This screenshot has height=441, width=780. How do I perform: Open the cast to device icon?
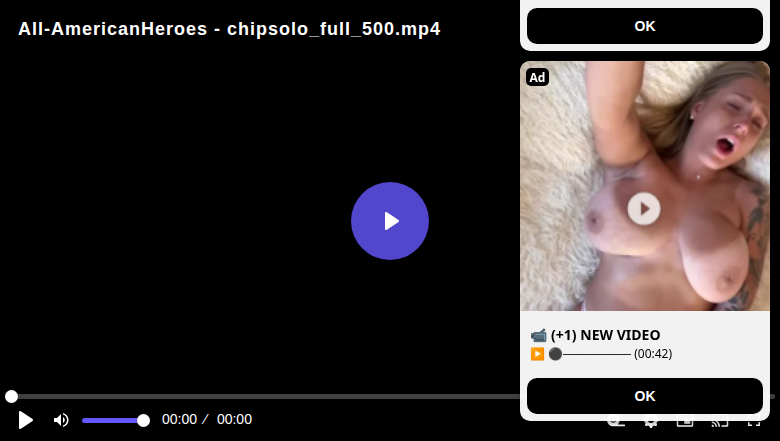coord(719,423)
